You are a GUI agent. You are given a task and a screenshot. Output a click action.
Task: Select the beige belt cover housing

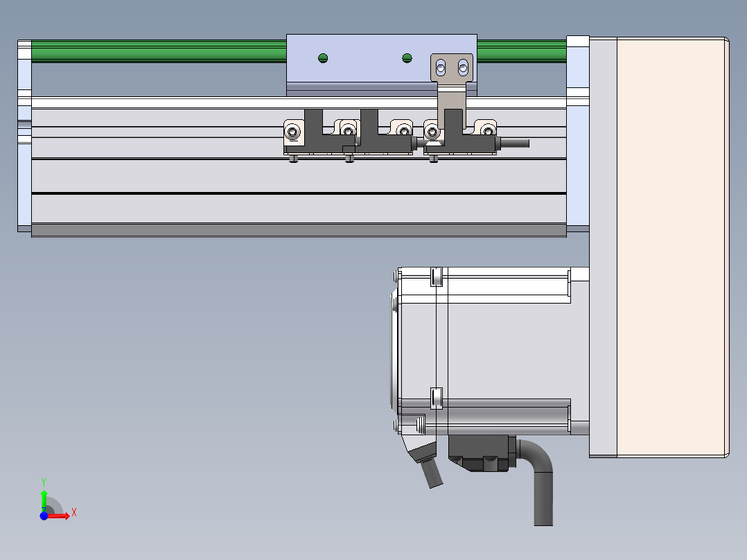pos(672,247)
